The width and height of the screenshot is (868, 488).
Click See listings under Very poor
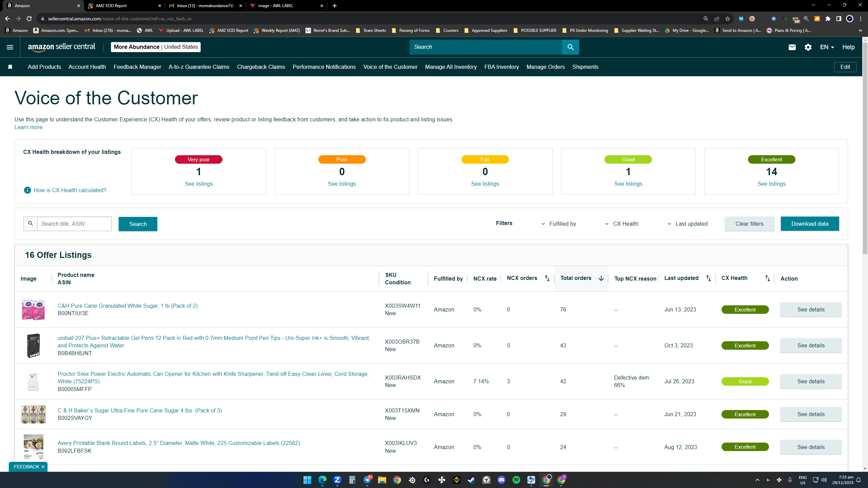(199, 184)
